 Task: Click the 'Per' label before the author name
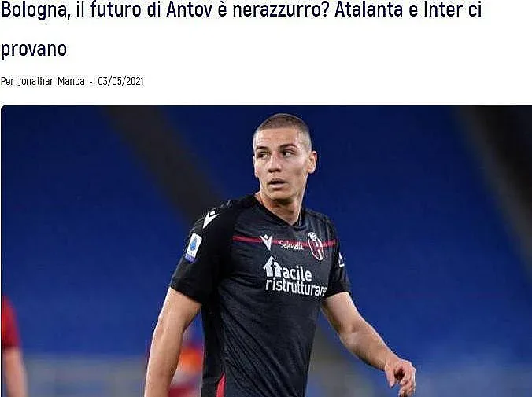point(7,82)
